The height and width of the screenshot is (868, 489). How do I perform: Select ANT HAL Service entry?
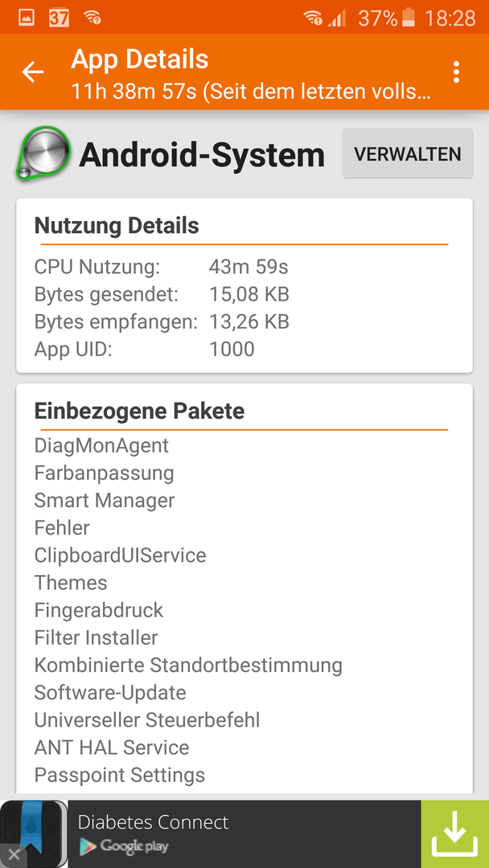pos(112,747)
